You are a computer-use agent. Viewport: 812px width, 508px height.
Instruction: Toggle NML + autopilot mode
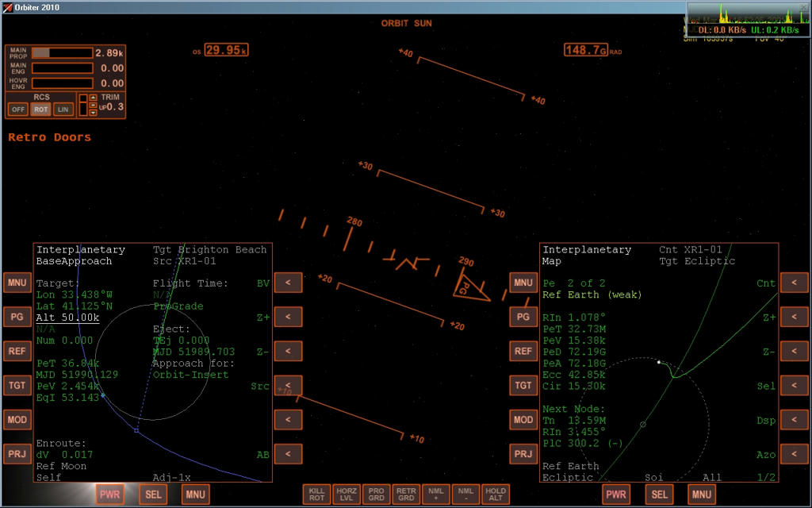pos(436,494)
